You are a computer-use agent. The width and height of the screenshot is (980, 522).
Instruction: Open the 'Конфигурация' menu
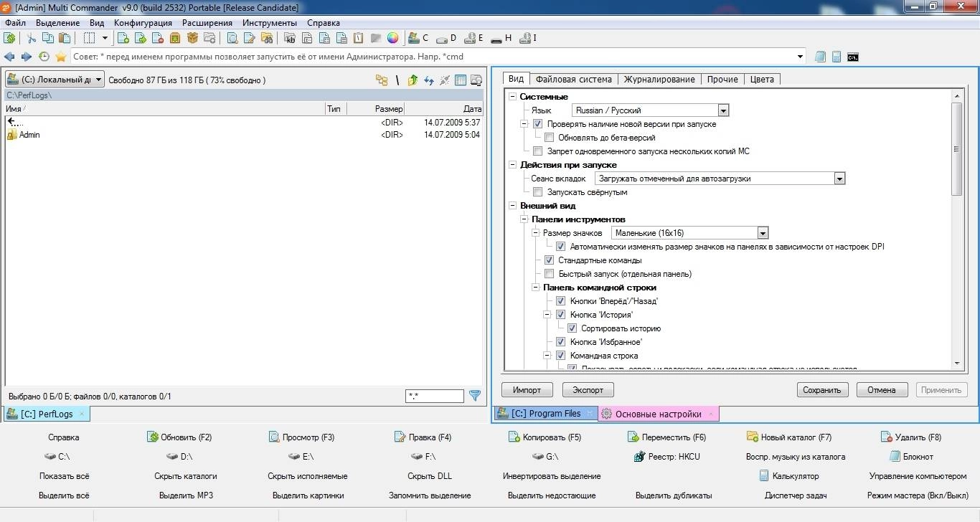pos(143,23)
